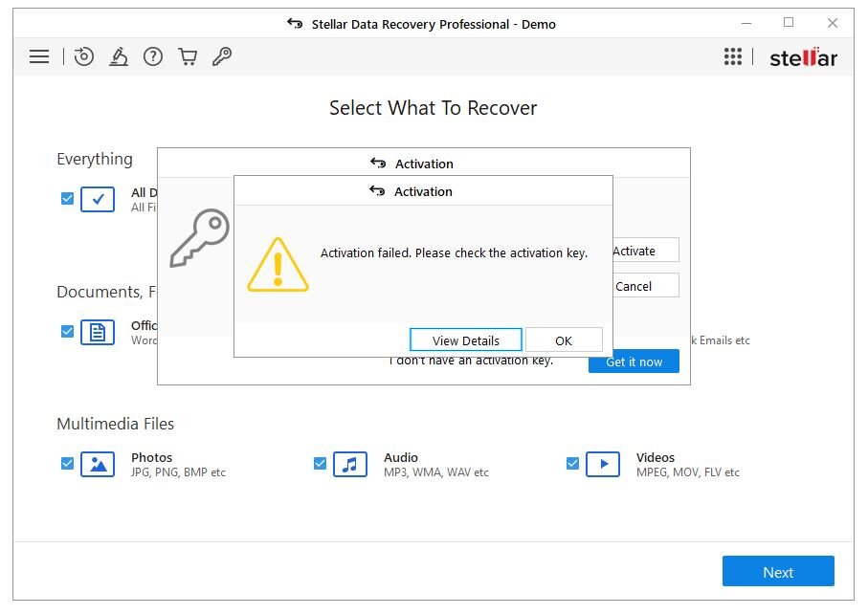This screenshot has width=868, height=614.
Task: Open the shopping cart buy icon
Action: click(188, 57)
